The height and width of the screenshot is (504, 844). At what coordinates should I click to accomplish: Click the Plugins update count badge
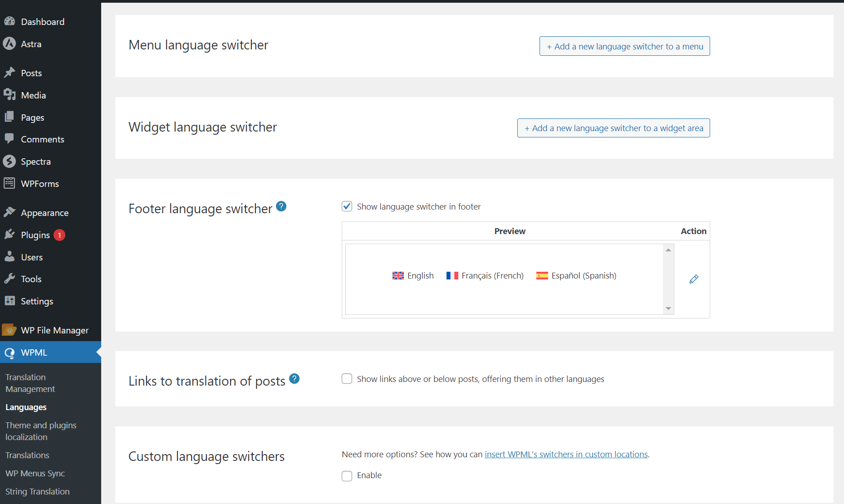tap(59, 235)
